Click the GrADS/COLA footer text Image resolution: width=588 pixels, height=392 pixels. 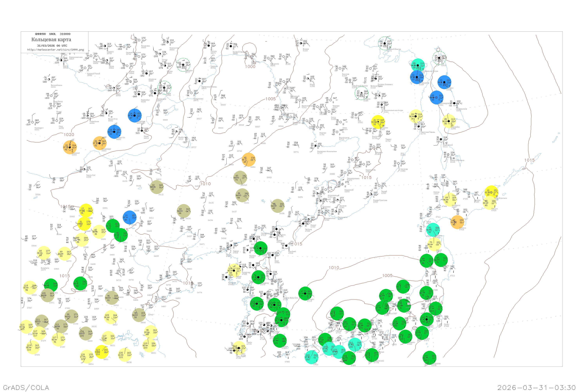pos(26,387)
